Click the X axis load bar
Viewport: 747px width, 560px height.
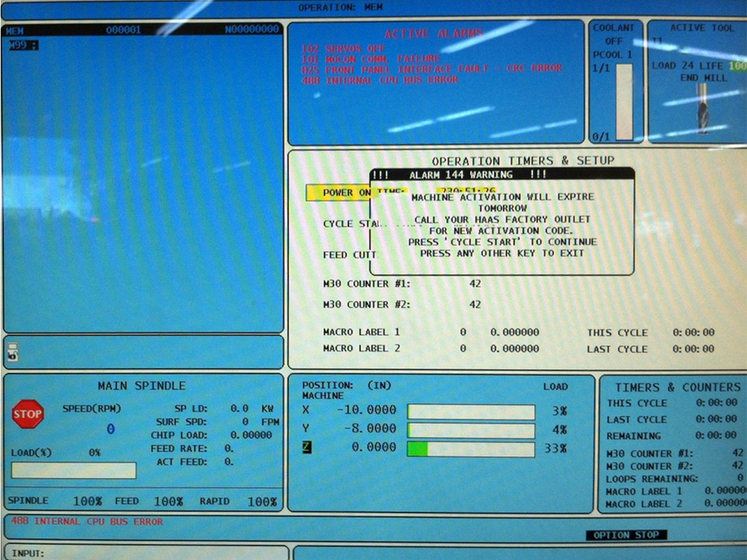pyautogui.click(x=471, y=413)
